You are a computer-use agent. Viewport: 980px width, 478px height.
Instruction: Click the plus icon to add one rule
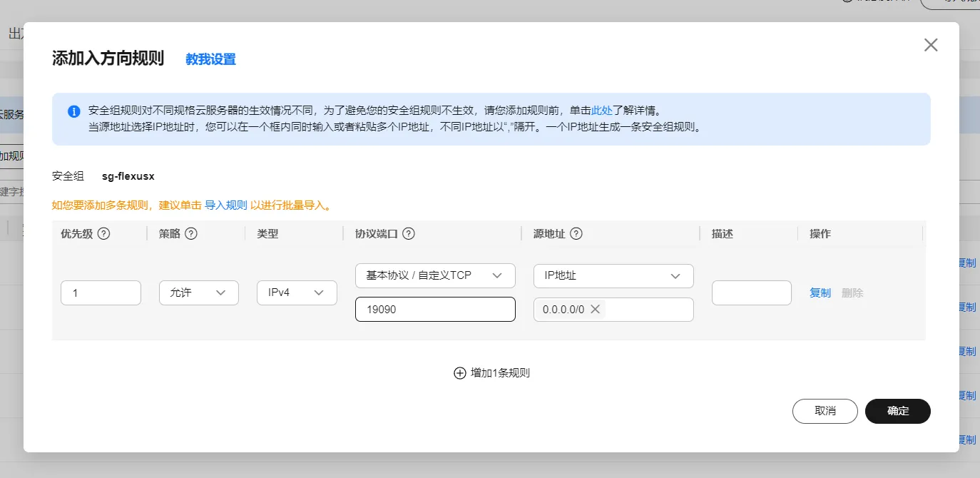click(459, 373)
